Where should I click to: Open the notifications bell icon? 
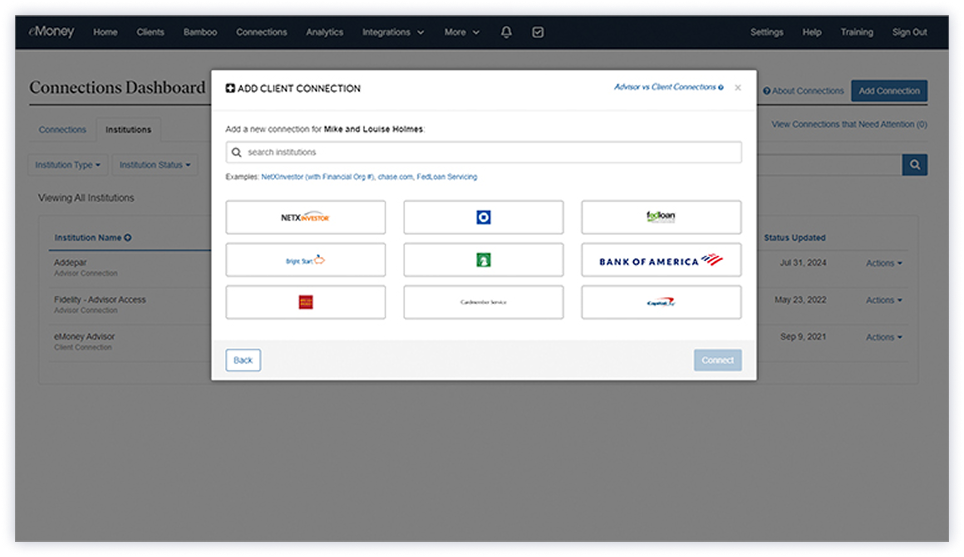tap(506, 32)
